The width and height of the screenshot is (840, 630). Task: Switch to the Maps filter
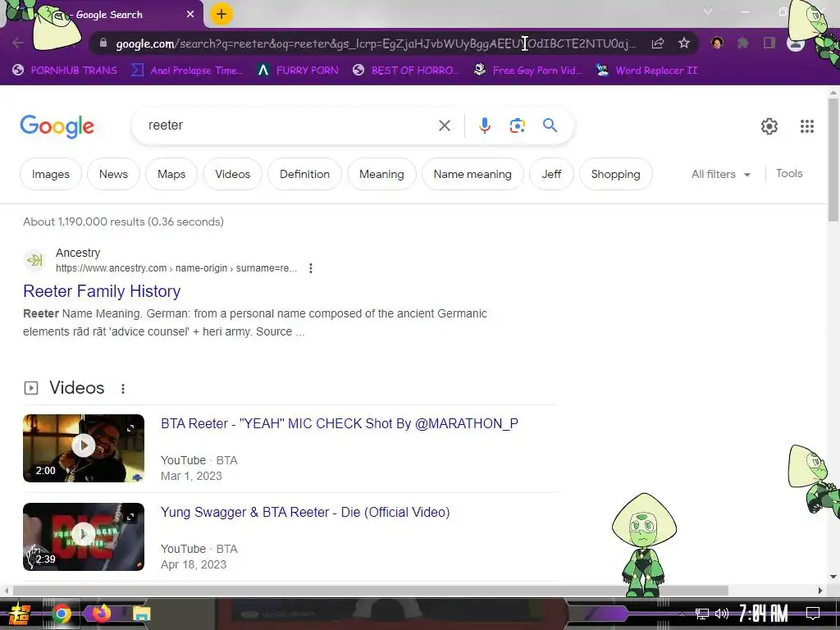point(171,174)
